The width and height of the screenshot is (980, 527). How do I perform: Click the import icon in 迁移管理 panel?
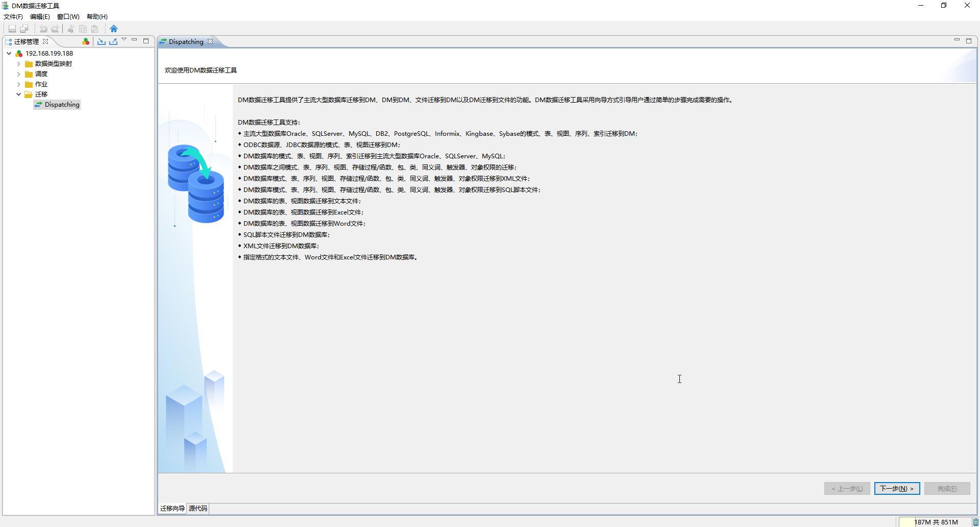[102, 41]
